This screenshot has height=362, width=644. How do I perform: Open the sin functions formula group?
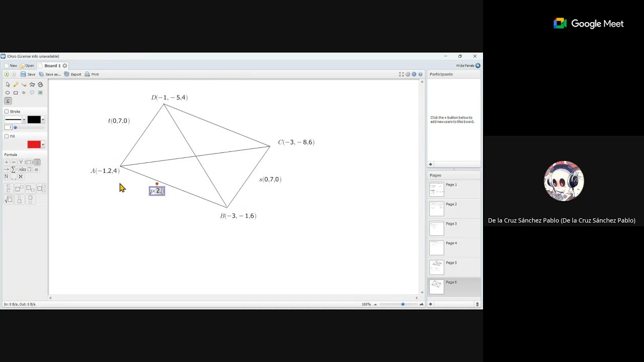[x=25, y=169]
